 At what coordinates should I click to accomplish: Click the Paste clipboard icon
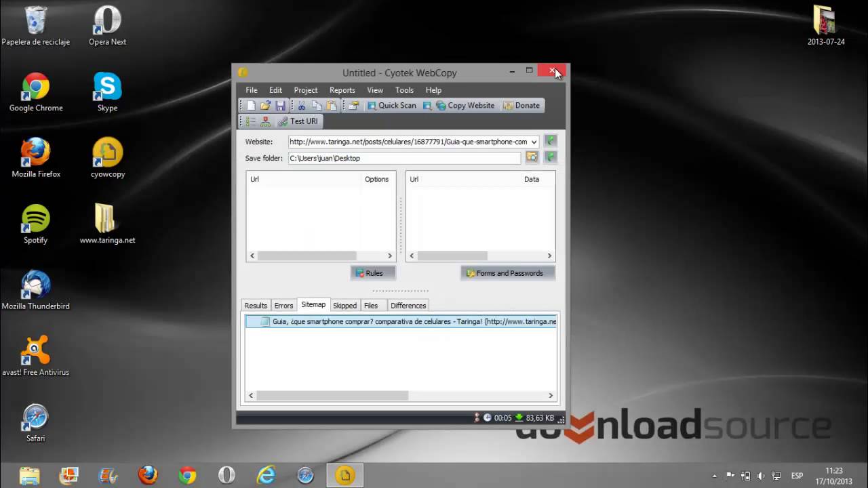click(332, 106)
